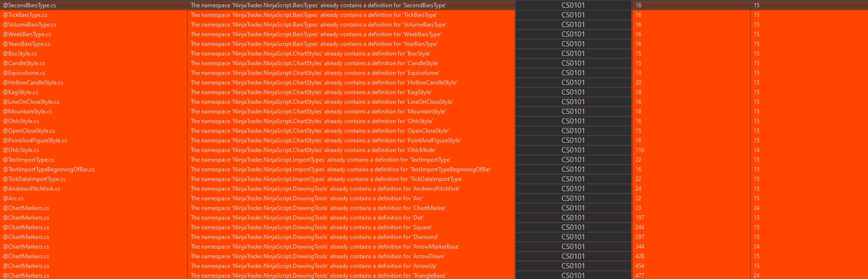Click the error text for 'BoxStyle' definition
This screenshot has width=868, height=279.
click(x=311, y=54)
